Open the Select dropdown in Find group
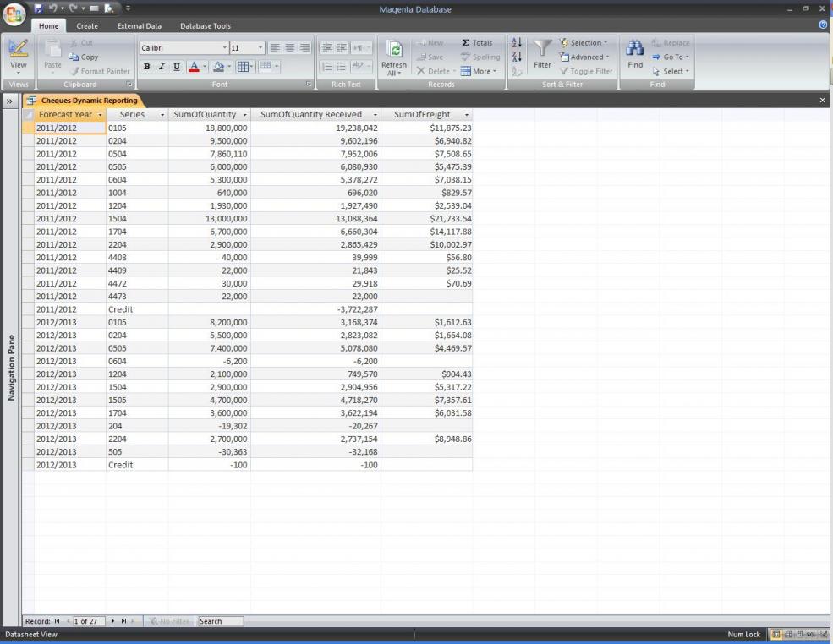The width and height of the screenshot is (833, 644). point(671,71)
